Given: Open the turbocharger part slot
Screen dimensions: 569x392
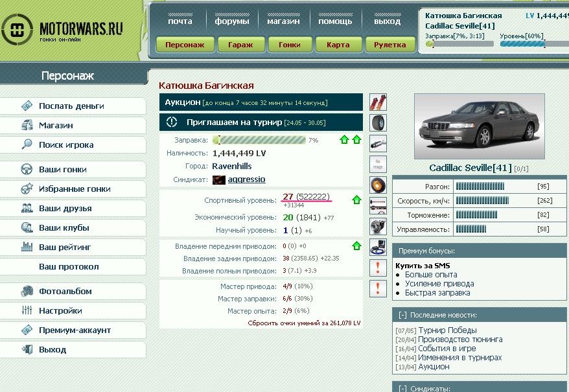Looking at the screenshot, I should [x=378, y=227].
